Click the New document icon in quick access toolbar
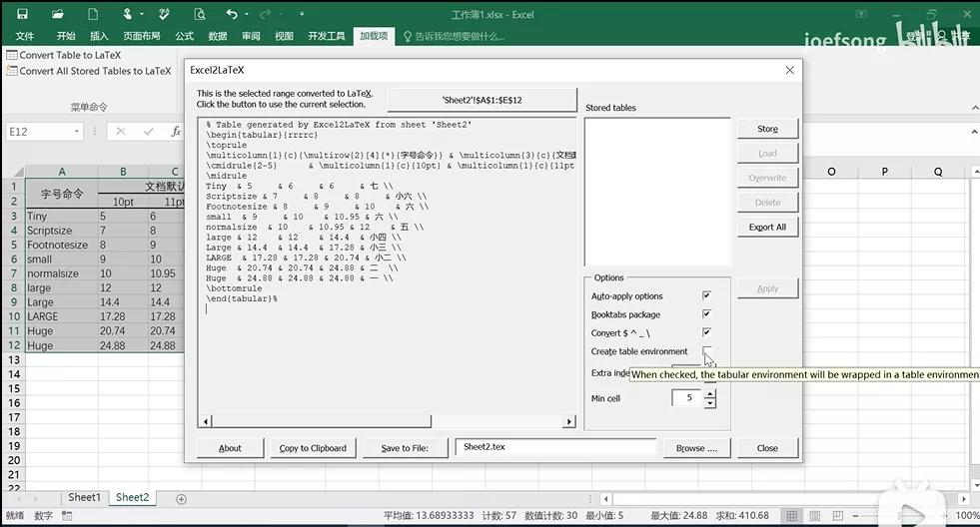Screen dimensions: 980x527 [93, 14]
